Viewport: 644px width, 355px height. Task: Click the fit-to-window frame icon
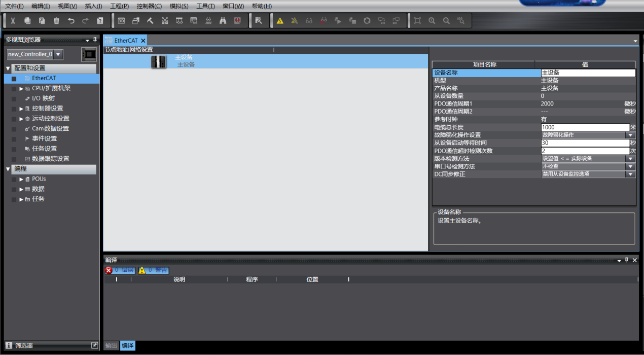coord(417,21)
